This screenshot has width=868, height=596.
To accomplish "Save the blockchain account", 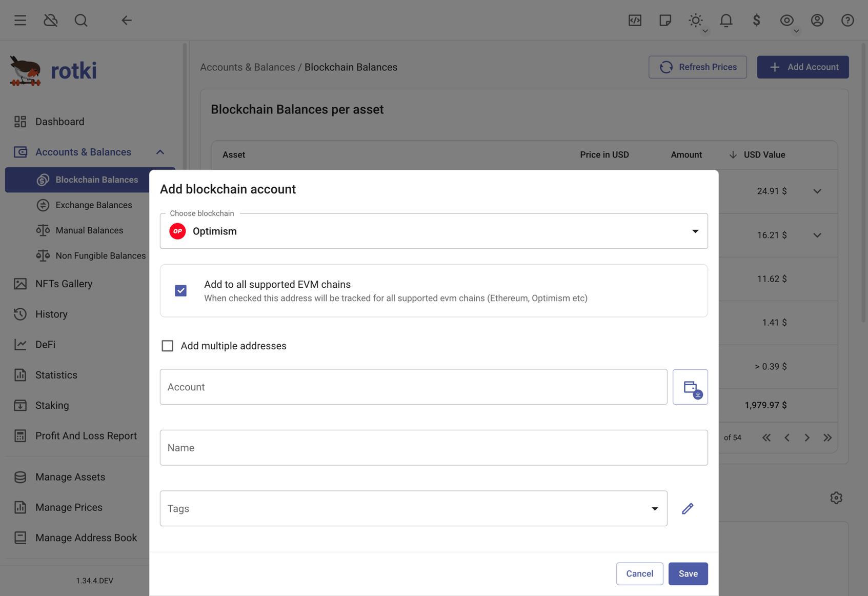I will tap(688, 573).
